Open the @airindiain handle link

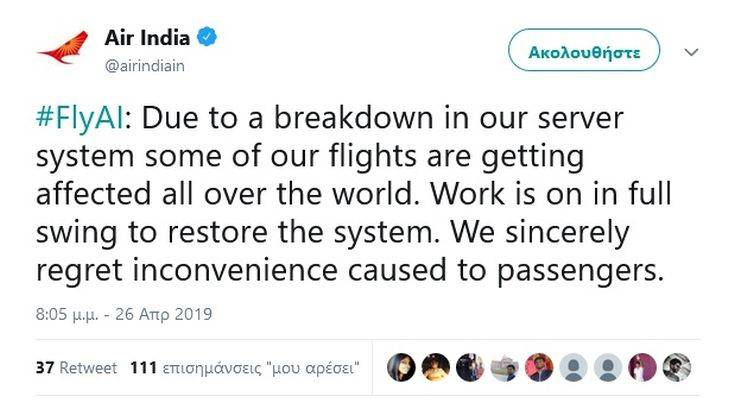[145, 65]
